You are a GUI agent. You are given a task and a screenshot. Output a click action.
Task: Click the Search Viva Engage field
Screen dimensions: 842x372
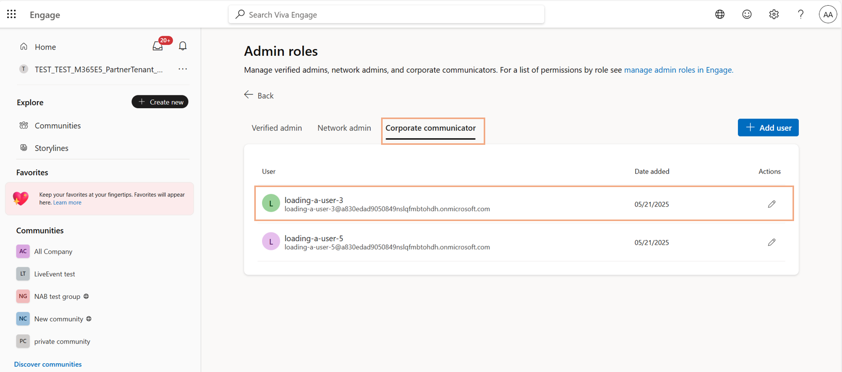[x=387, y=15]
